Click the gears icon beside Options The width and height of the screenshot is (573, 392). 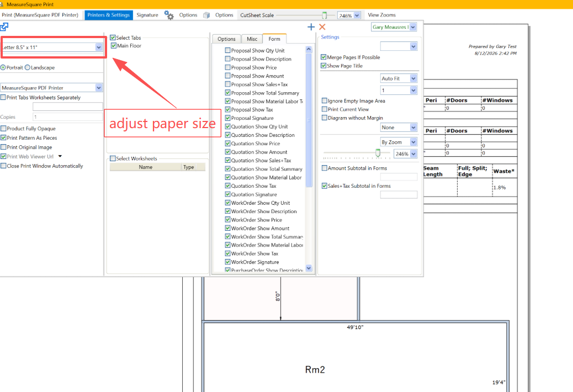coord(169,15)
